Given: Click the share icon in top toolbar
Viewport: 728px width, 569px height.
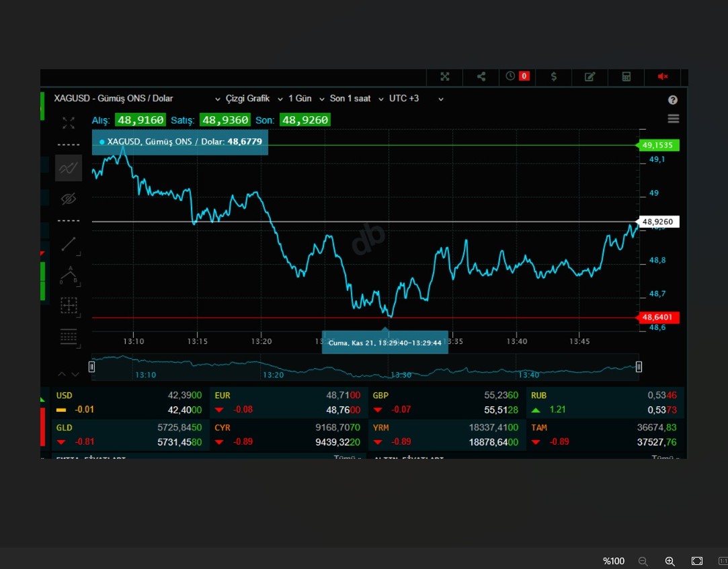Looking at the screenshot, I should point(481,77).
